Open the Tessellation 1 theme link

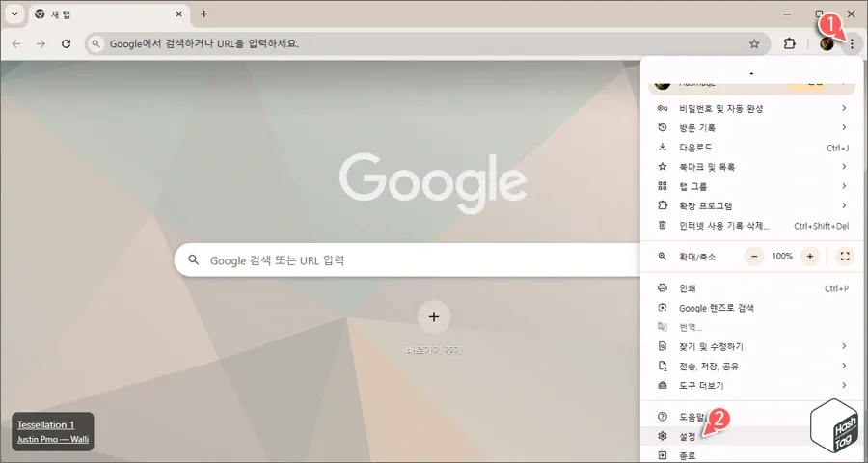(46, 424)
